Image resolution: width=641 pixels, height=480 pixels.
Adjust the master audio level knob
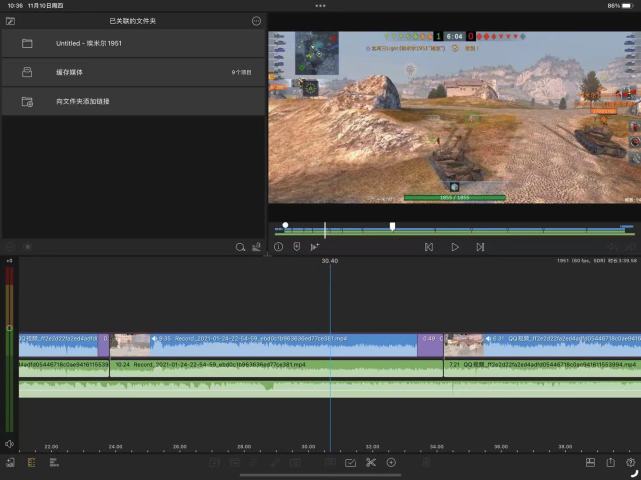click(9, 328)
